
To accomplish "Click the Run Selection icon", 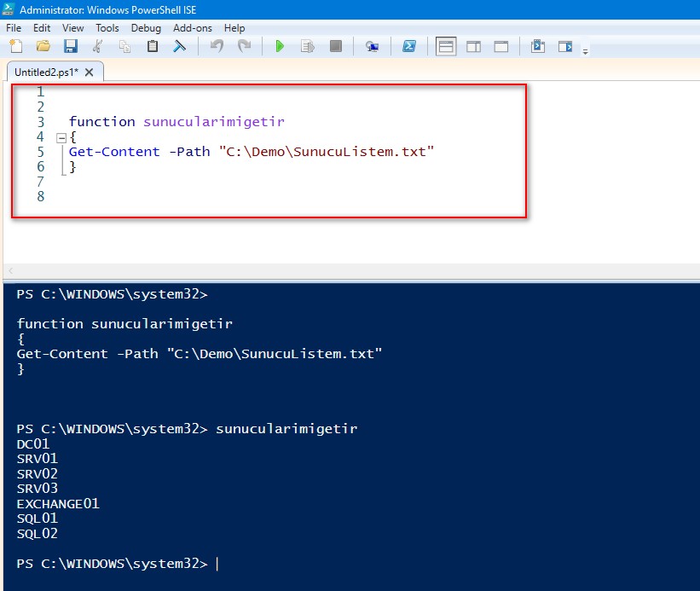I will [x=308, y=47].
